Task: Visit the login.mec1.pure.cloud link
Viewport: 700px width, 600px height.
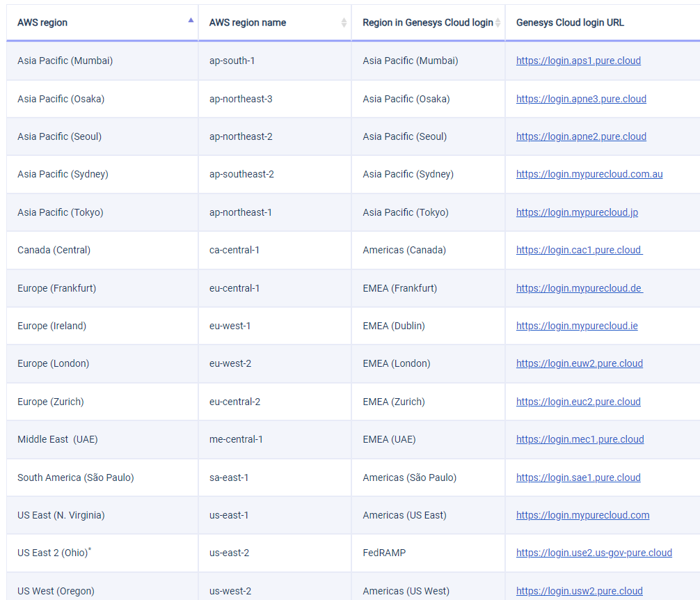Action: (x=580, y=439)
